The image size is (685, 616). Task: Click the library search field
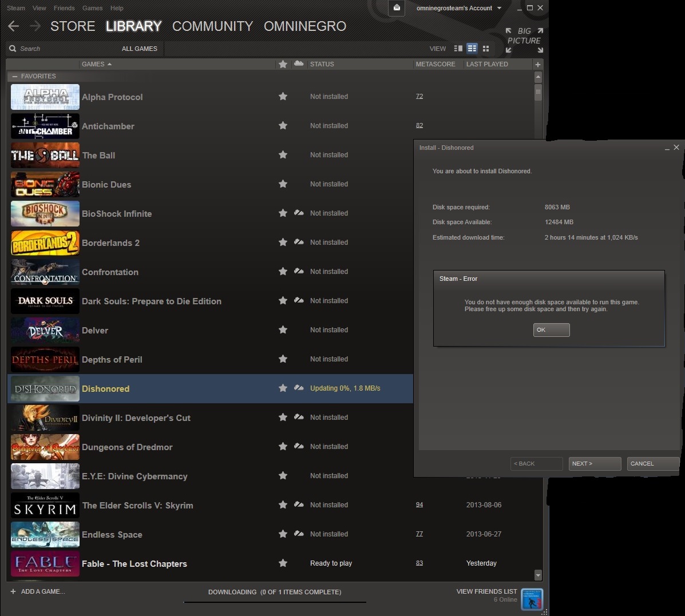pos(63,49)
